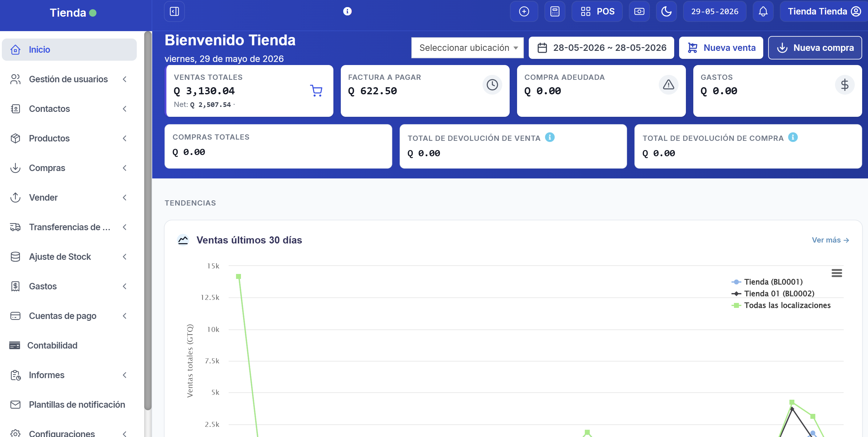The height and width of the screenshot is (437, 868).
Task: Collapse the sidebar with the panel icon
Action: (174, 11)
